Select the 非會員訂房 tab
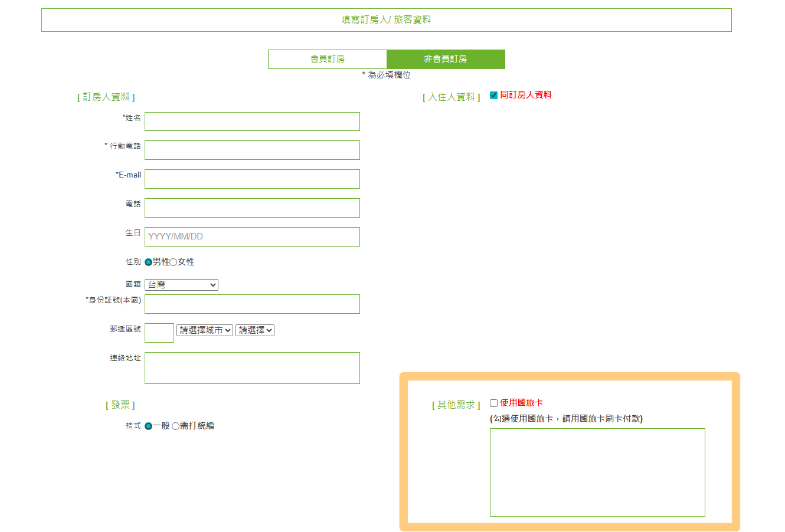The height and width of the screenshot is (532, 785). [x=446, y=59]
